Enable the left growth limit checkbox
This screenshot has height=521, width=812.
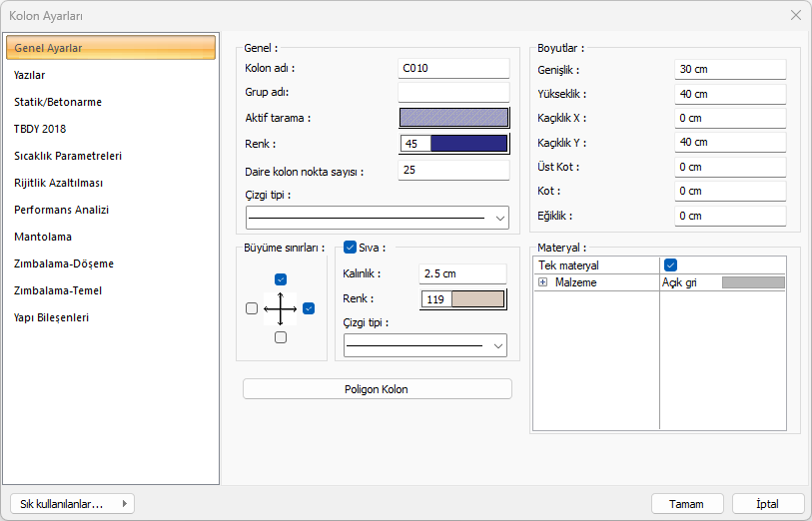tap(252, 308)
